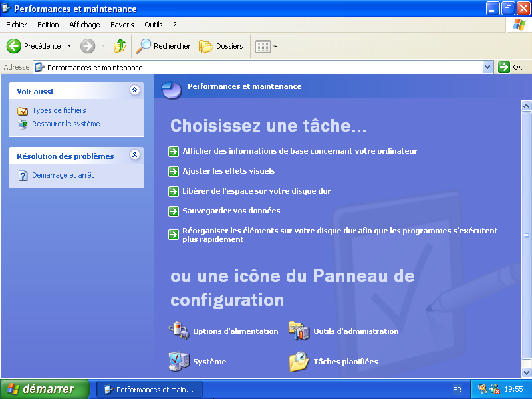Click the Windows flag logo throbber

tap(519, 25)
